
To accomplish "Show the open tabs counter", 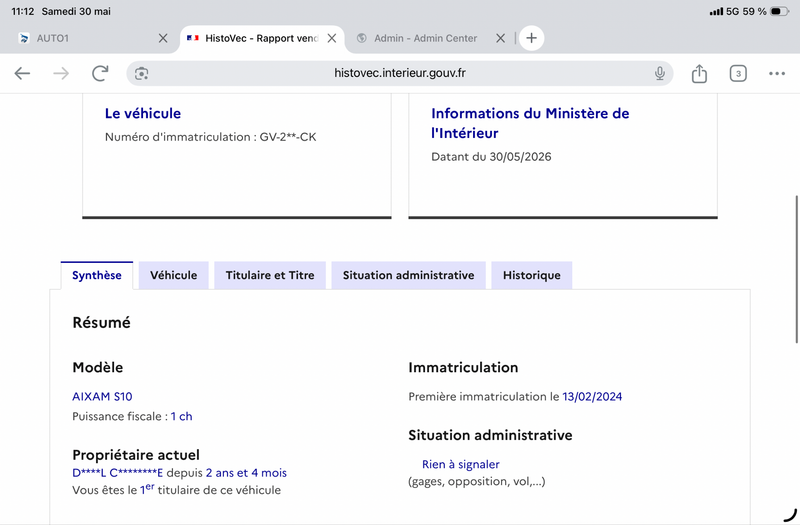I will (738, 73).
